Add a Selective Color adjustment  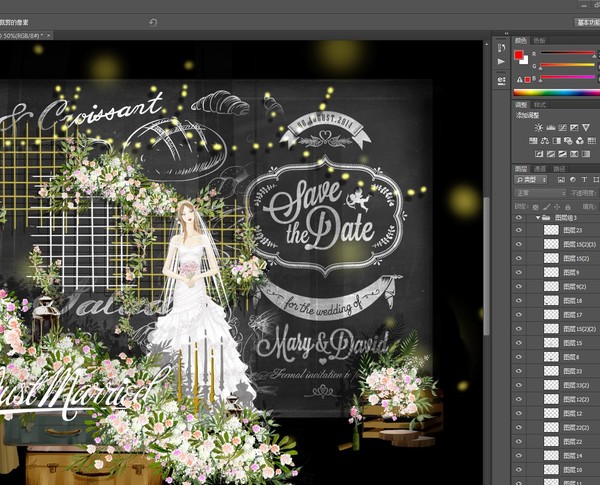pyautogui.click(x=574, y=154)
